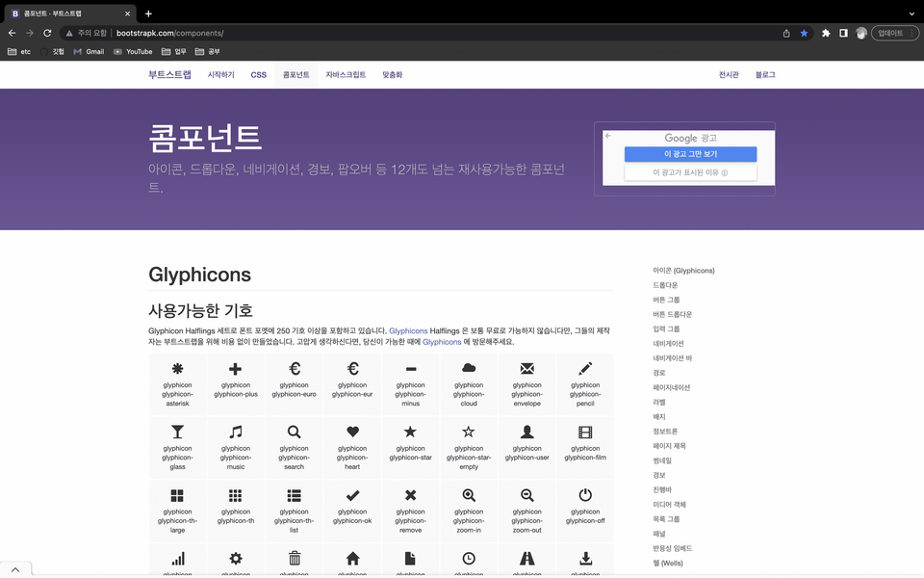Viewport: 924px width, 578px height.
Task: Click the filled glyphicon-star icon
Action: click(x=411, y=432)
